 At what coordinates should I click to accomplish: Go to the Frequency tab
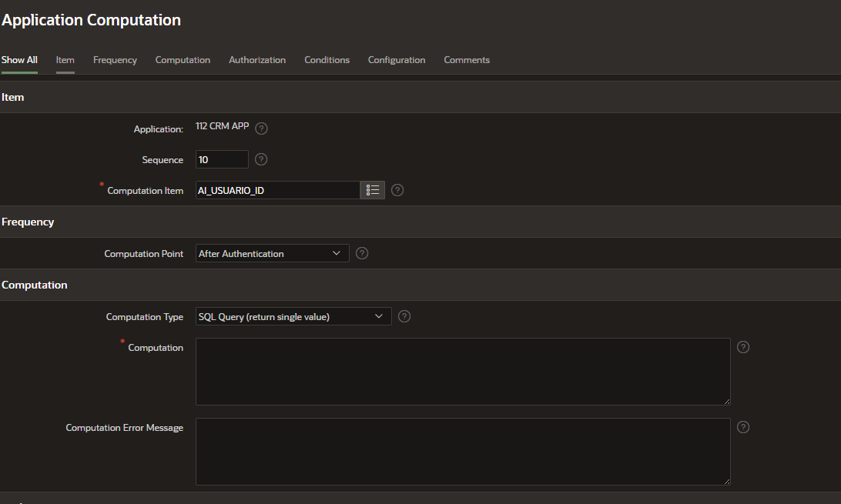coord(115,60)
